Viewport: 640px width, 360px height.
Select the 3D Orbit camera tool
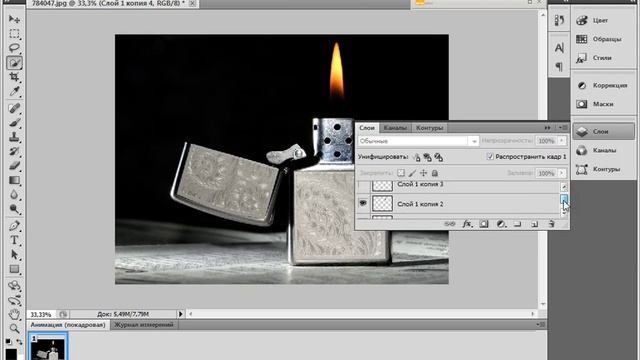[x=14, y=300]
